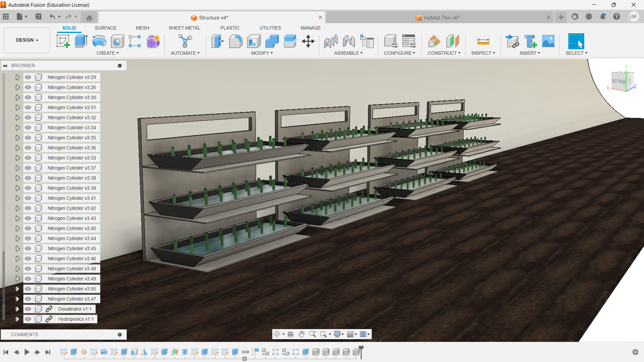
Task: Switch to the PLASTIC tab
Action: 230,28
